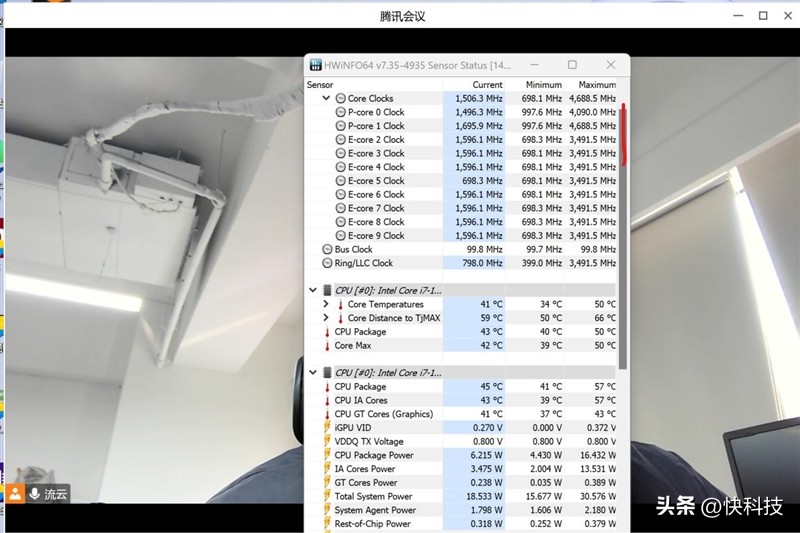Click the 6.215 W CPU Package Power value

pyautogui.click(x=486, y=455)
